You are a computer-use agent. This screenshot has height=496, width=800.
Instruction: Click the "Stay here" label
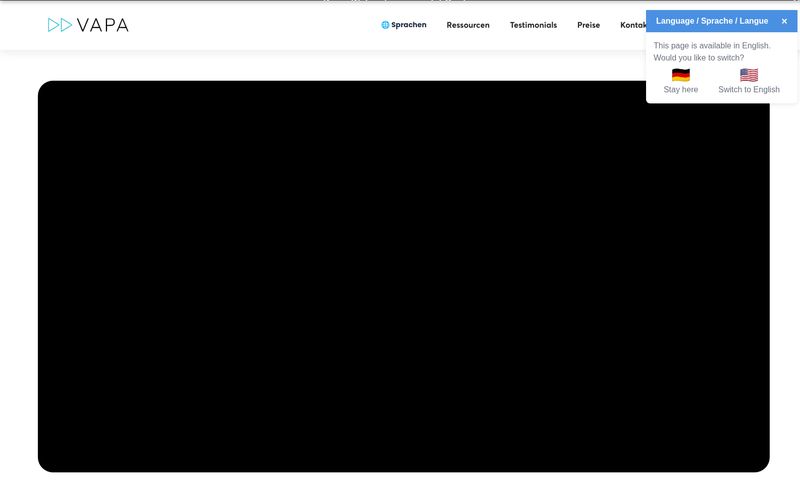point(681,90)
